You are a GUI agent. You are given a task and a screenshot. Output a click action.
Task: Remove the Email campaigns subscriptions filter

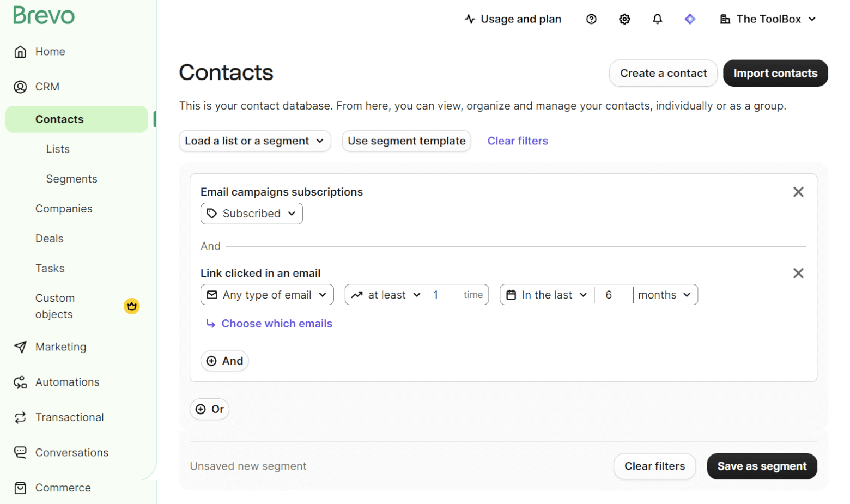pyautogui.click(x=798, y=192)
